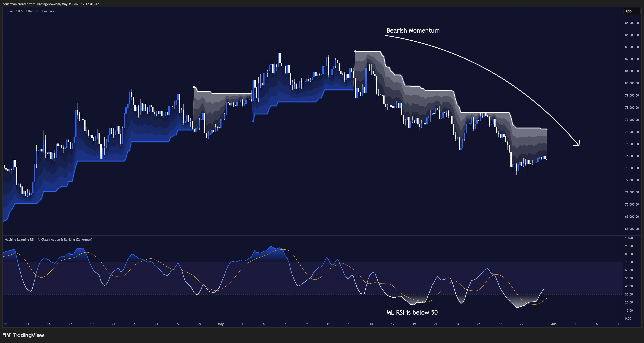Click the 73,000.00 price axis label
Viewport: 644px width, 343px height.
632,168
